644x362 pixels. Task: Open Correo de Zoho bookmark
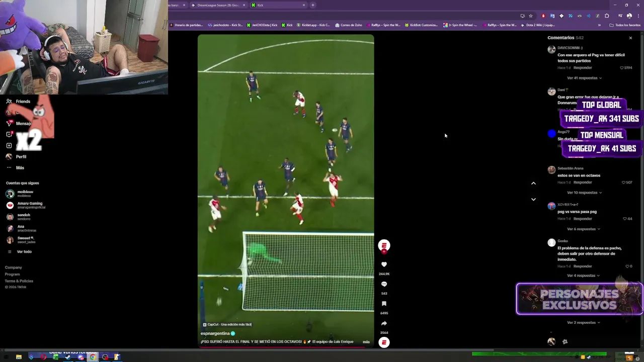tap(348, 25)
